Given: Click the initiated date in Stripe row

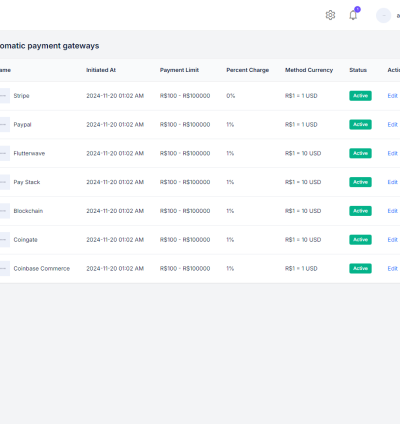Looking at the screenshot, I should coord(115,96).
